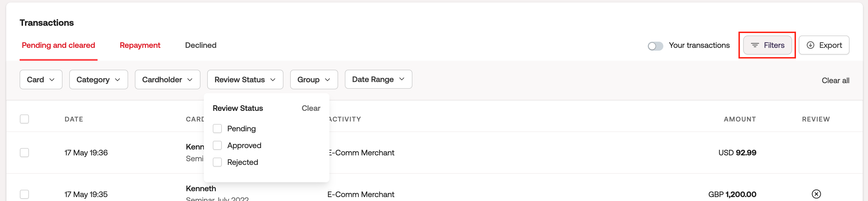Check the Pending review status box
The width and height of the screenshot is (868, 201).
tap(217, 128)
